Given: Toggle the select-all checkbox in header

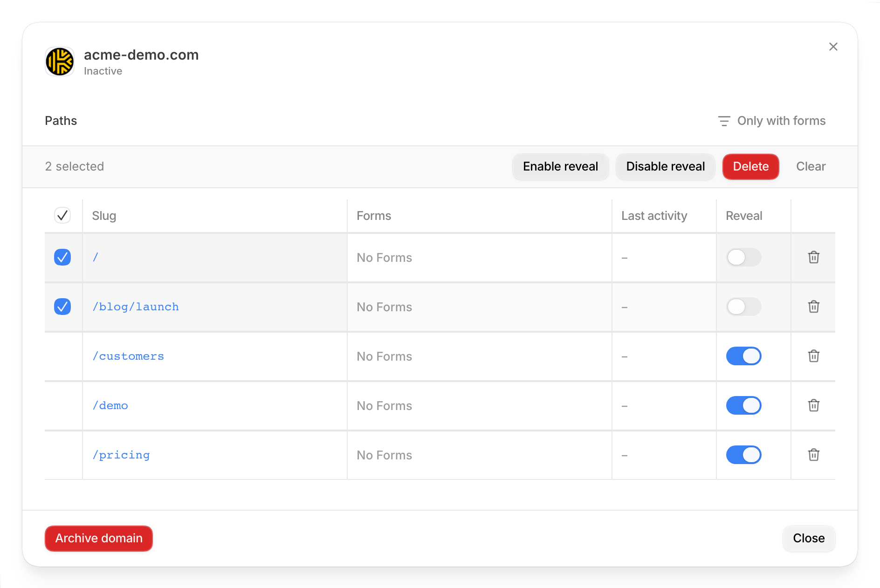Looking at the screenshot, I should [x=62, y=215].
